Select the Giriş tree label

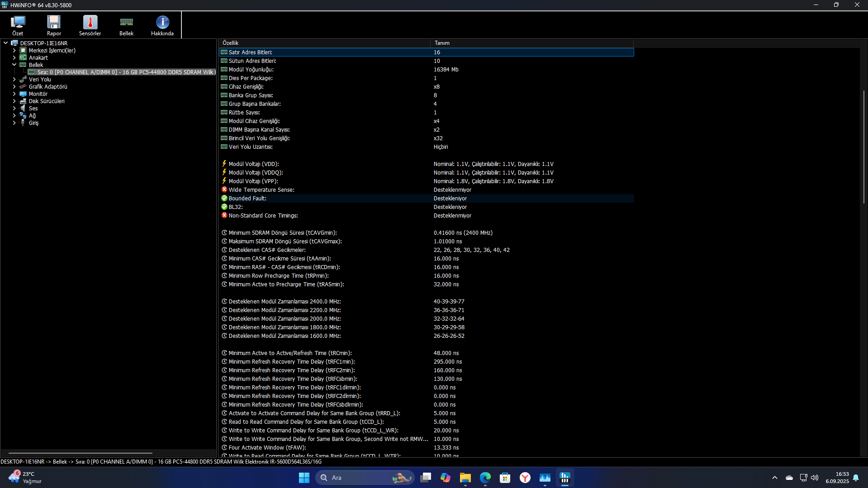click(x=33, y=123)
